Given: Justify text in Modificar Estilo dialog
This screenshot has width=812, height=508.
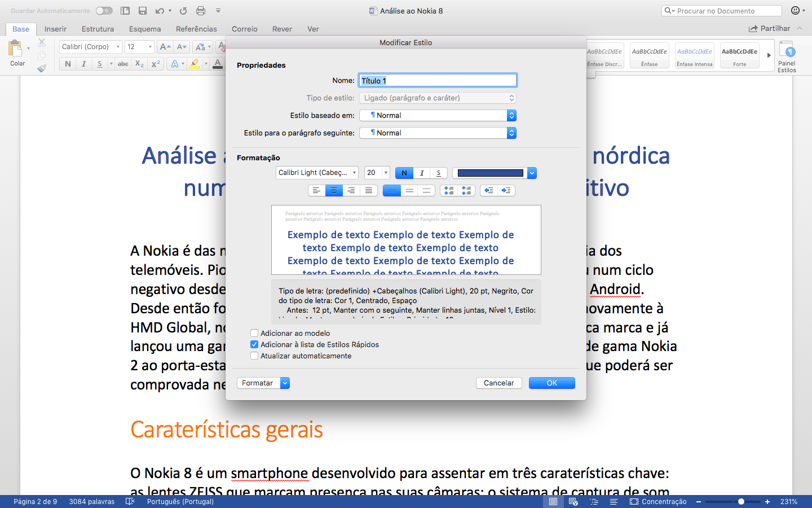Looking at the screenshot, I should click(369, 190).
